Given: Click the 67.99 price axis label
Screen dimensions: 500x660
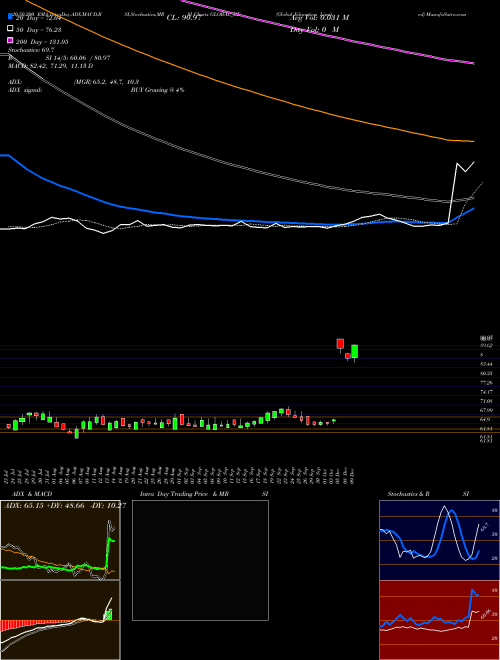Looking at the screenshot, I should coord(486,410).
